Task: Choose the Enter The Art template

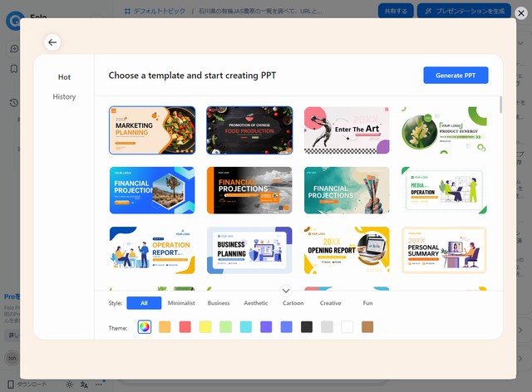Action: point(347,130)
